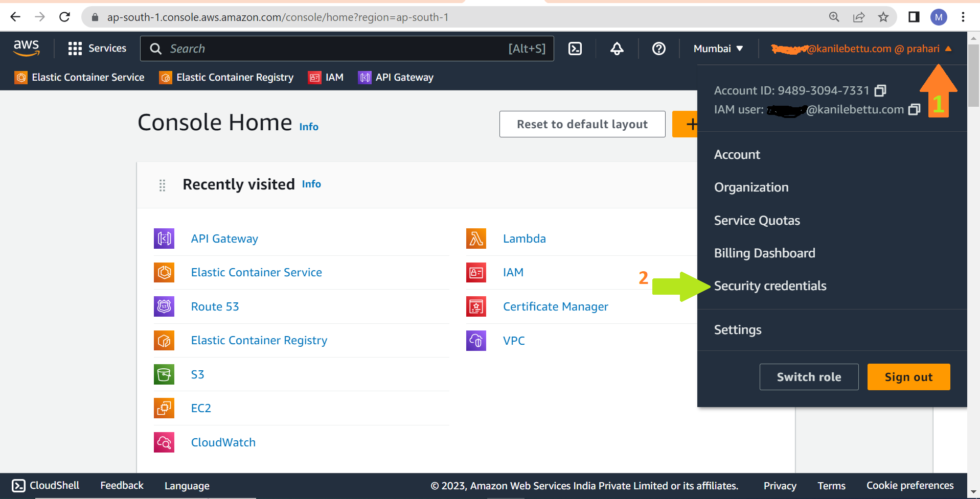
Task: Open the Route 53 link
Action: [215, 306]
